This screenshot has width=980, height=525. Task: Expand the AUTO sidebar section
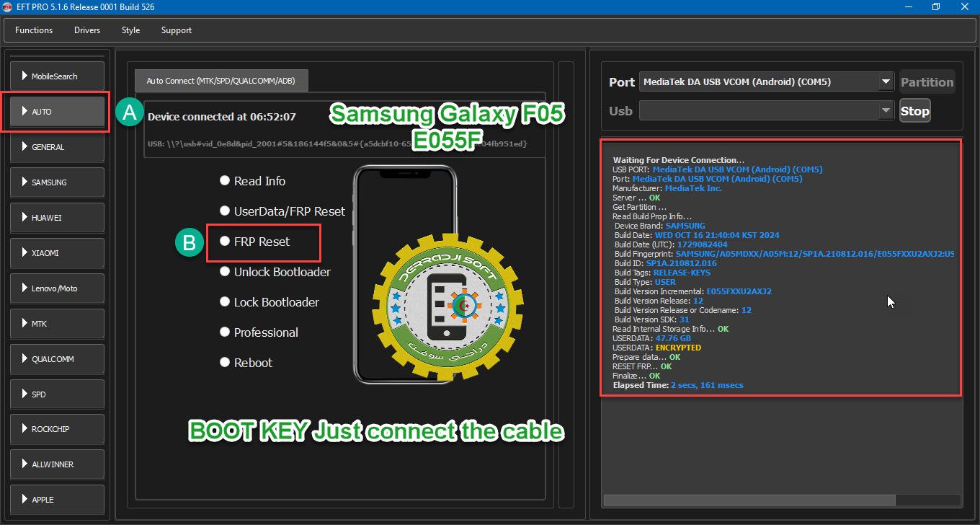(58, 112)
